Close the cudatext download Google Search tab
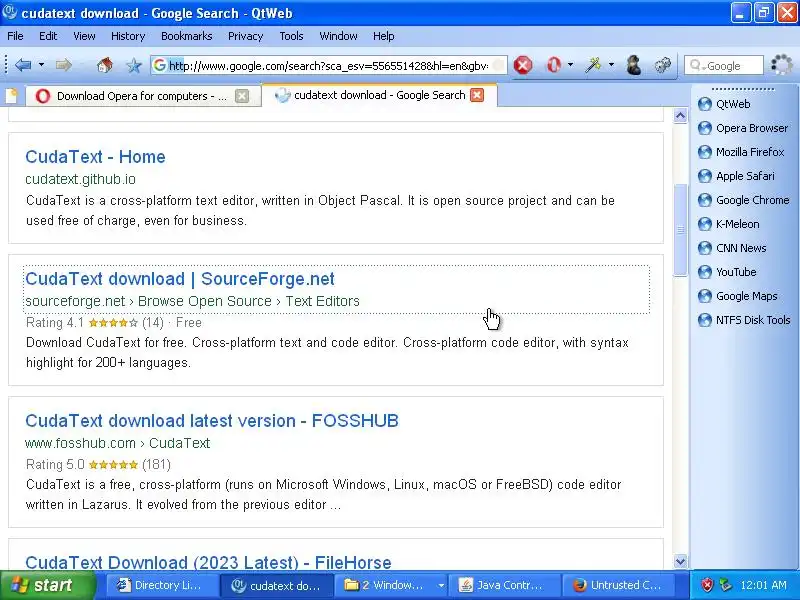800x600 pixels. 477,95
